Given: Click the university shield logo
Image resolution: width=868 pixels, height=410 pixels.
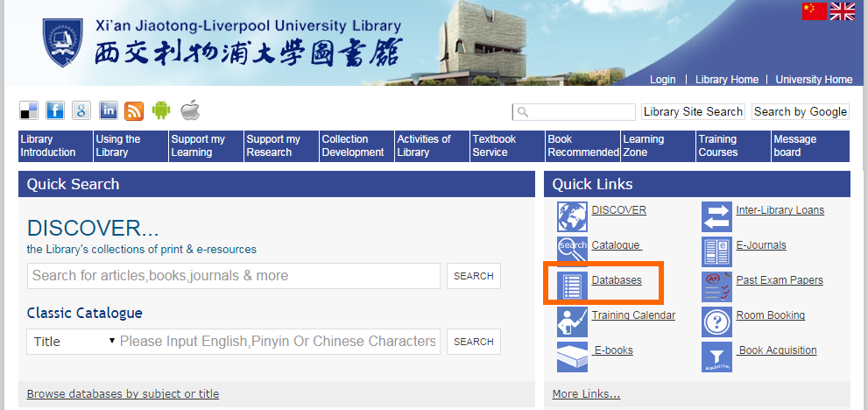Looking at the screenshot, I should (x=62, y=42).
